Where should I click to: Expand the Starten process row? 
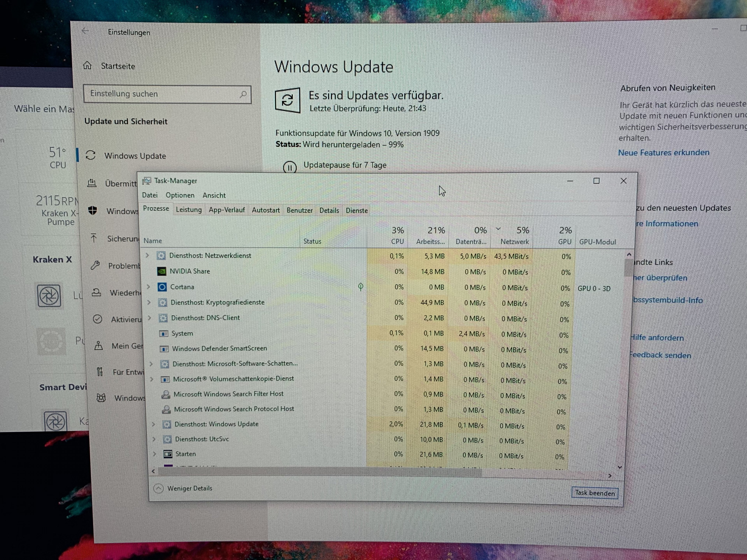tap(154, 454)
